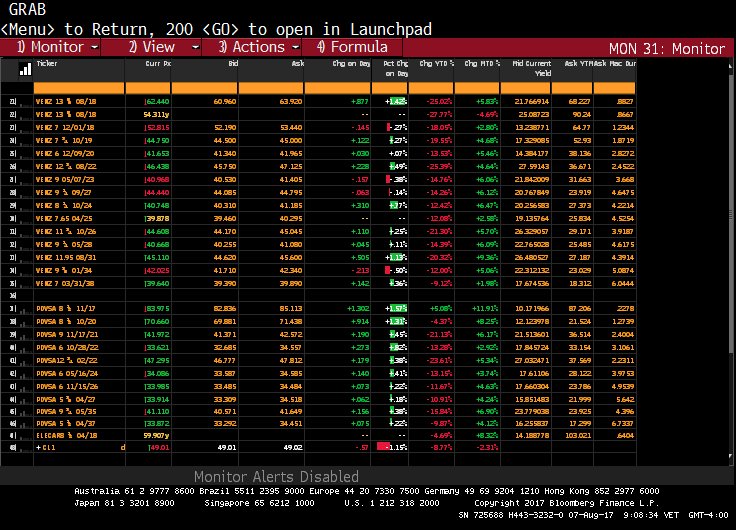Sort by the Bid column header

point(233,63)
